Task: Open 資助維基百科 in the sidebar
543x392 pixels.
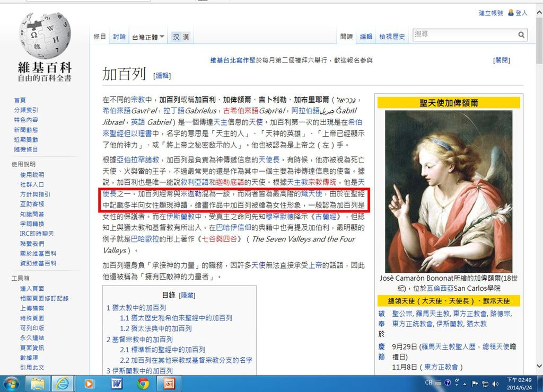Action: (x=38, y=263)
